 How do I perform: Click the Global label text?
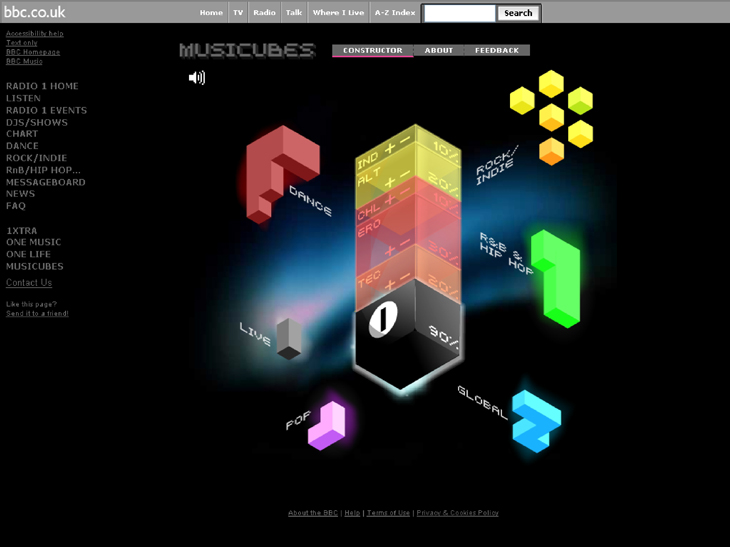coord(482,403)
